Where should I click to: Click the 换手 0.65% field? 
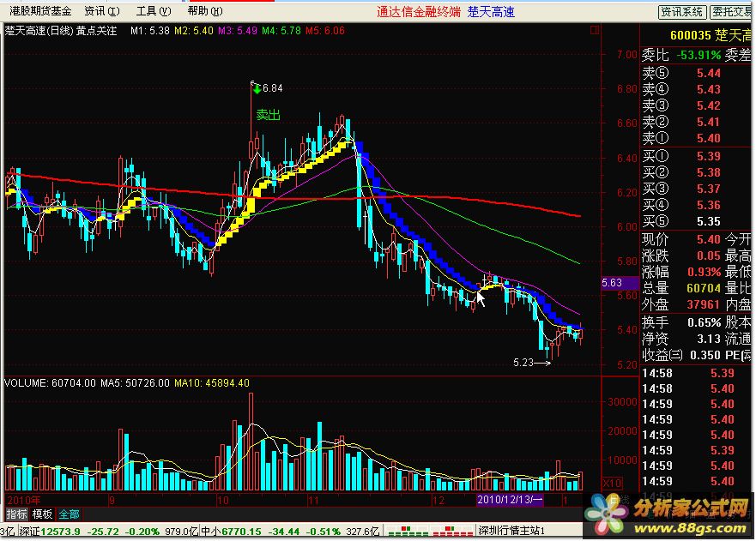(x=681, y=322)
